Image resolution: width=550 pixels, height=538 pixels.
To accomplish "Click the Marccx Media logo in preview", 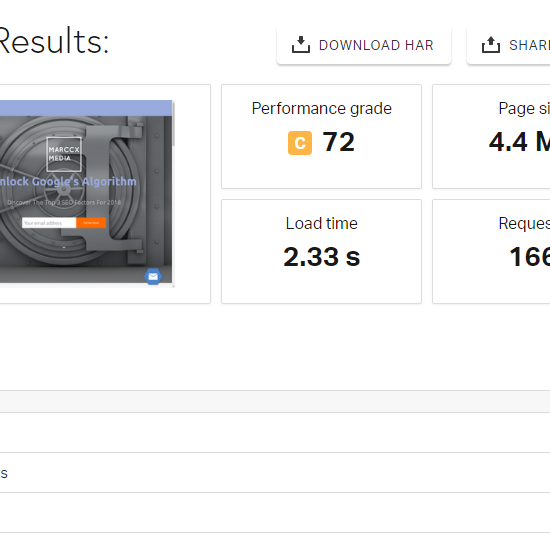I will [x=64, y=154].
